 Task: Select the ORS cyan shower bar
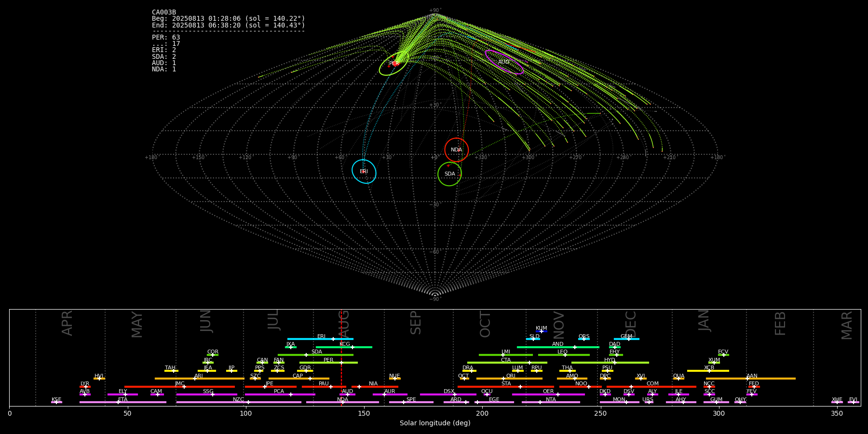[584, 339]
